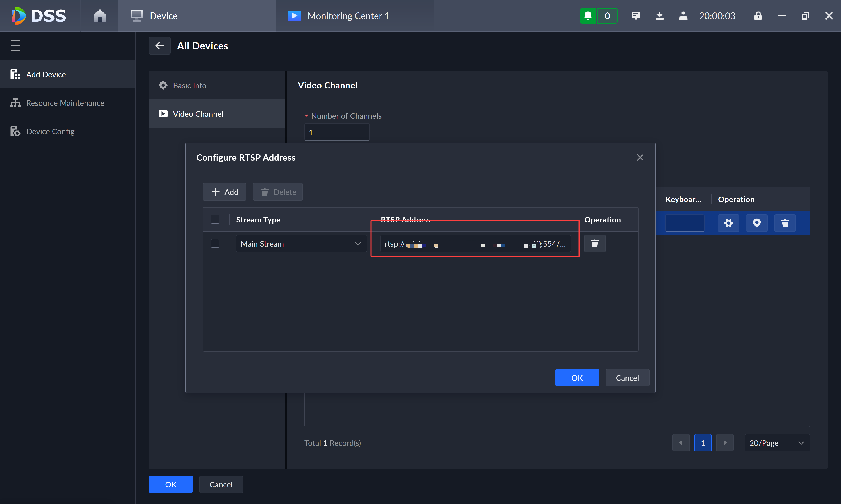
Task: Click the bottom-left page Cancel button
Action: [221, 484]
